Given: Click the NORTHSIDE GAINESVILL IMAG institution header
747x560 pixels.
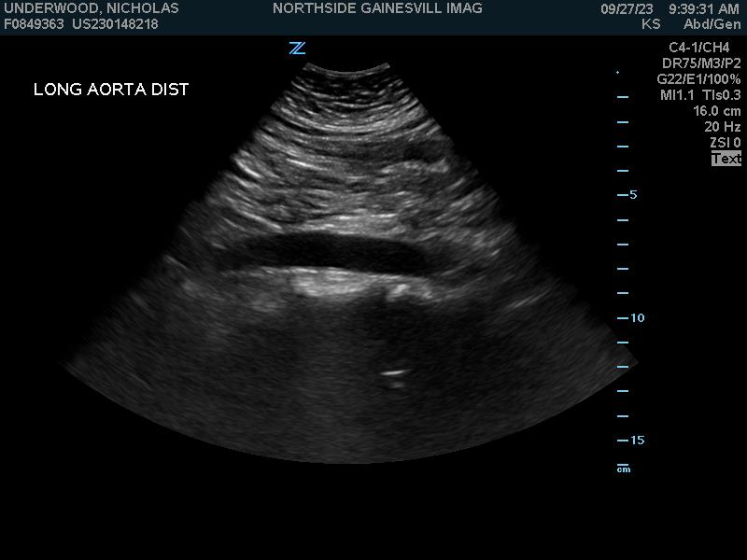Looking at the screenshot, I should tap(377, 8).
